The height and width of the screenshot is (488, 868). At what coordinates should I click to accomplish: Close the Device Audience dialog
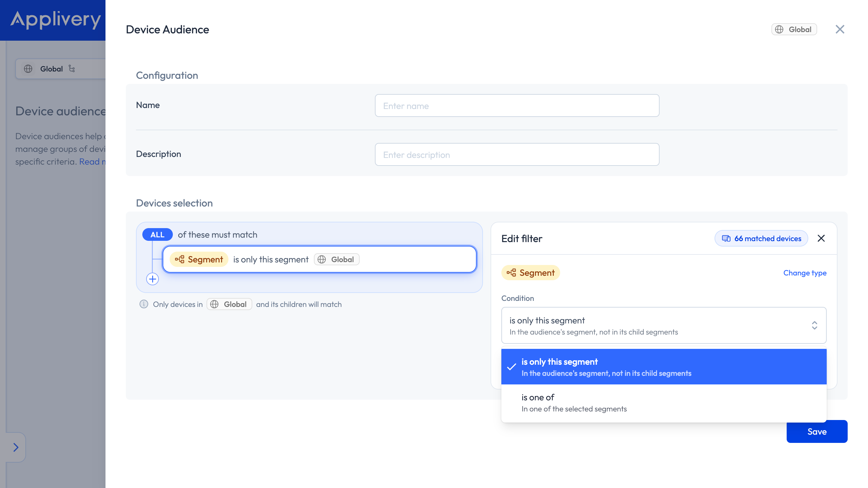840,30
